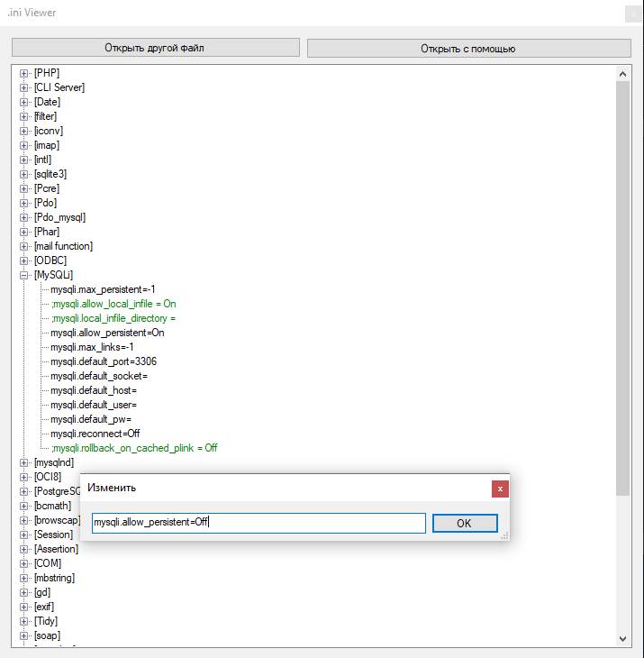Confirm edit with the OK button
The height and width of the screenshot is (658, 644).
point(465,523)
